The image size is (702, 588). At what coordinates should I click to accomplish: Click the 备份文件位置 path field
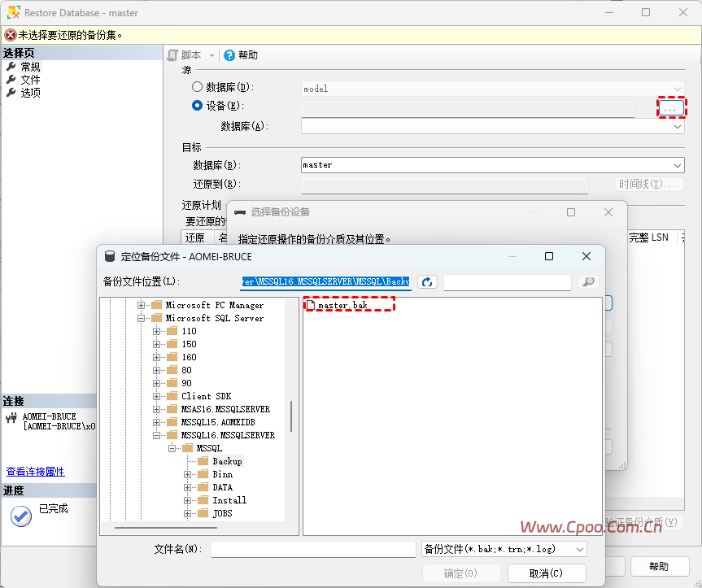(x=325, y=281)
